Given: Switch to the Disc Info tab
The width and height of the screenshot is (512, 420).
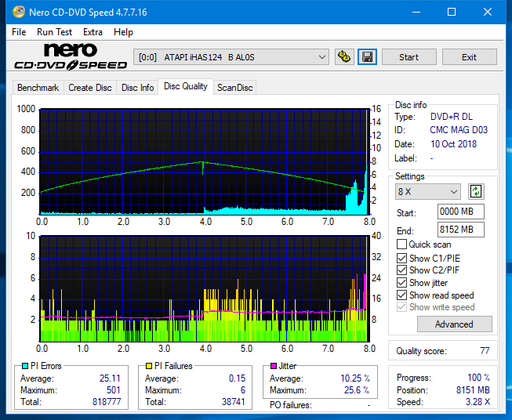Looking at the screenshot, I should [x=137, y=88].
